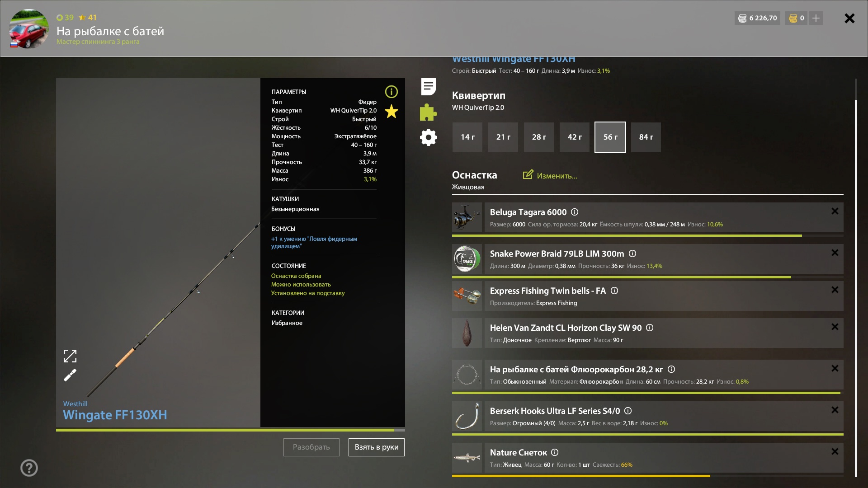Image resolution: width=868 pixels, height=488 pixels.
Task: Click Изменить... to change the rig
Action: pyautogui.click(x=550, y=175)
